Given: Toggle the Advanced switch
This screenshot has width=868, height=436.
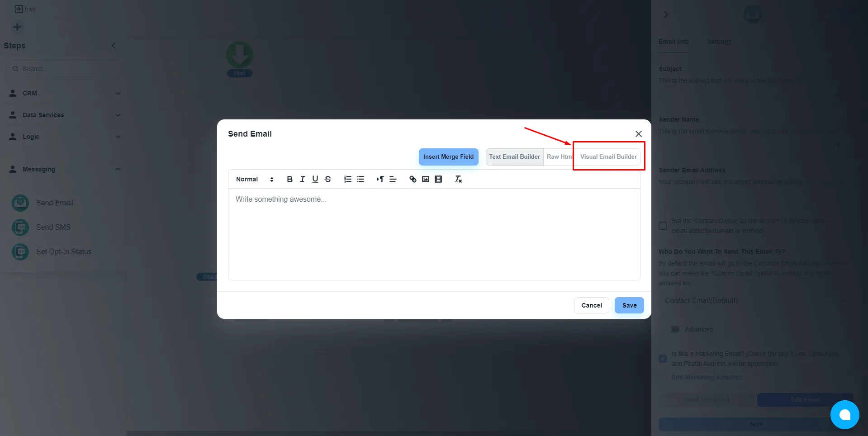Looking at the screenshot, I should [x=675, y=329].
